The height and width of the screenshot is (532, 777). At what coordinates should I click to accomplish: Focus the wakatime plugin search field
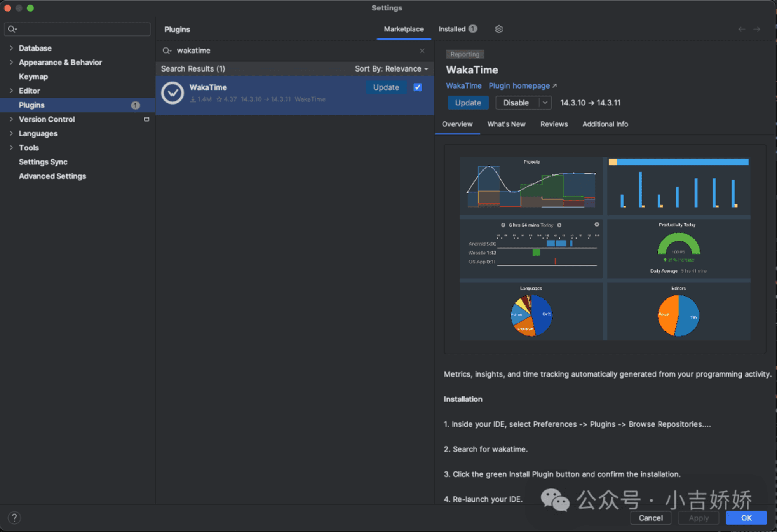[x=295, y=51]
